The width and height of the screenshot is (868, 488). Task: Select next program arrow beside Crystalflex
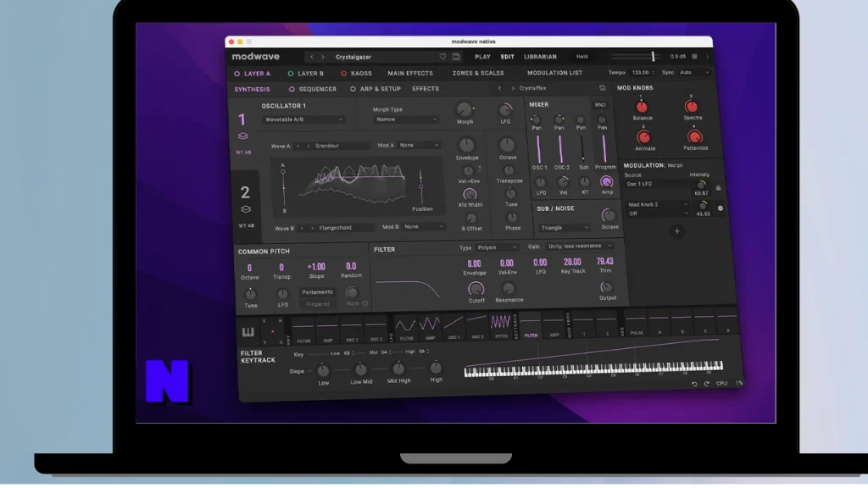point(513,88)
